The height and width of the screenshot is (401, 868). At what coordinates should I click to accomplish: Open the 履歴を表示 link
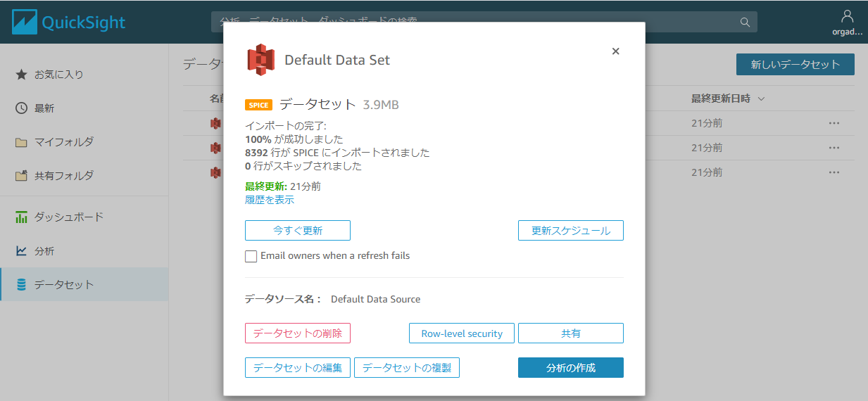tap(270, 200)
